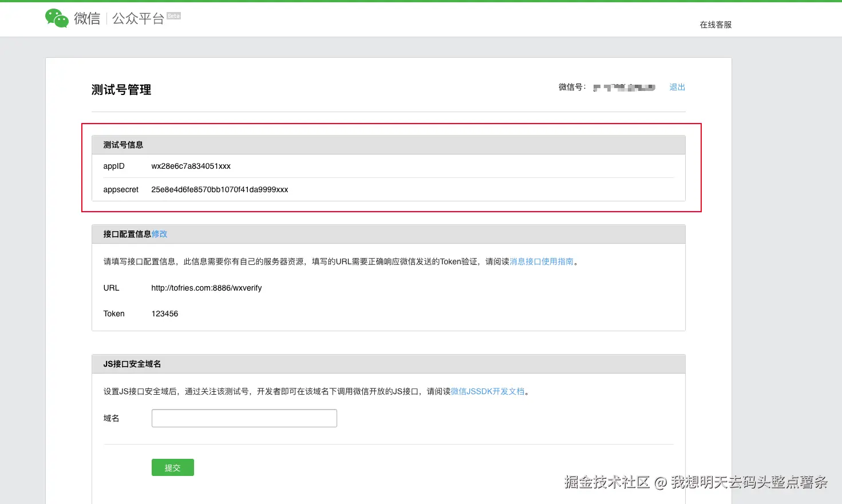Click 修改 next to 接口配置信息
Screen dimensions: 842x504
tap(160, 234)
